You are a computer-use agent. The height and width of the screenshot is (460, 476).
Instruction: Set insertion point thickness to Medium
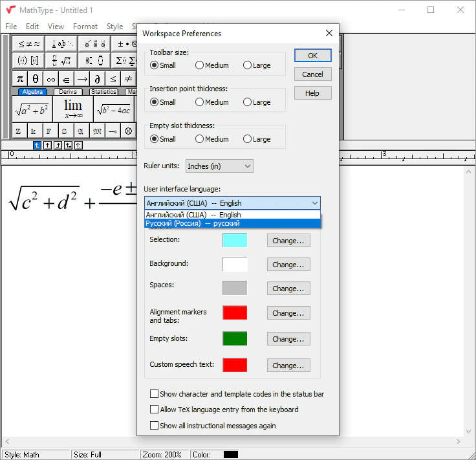(212, 102)
